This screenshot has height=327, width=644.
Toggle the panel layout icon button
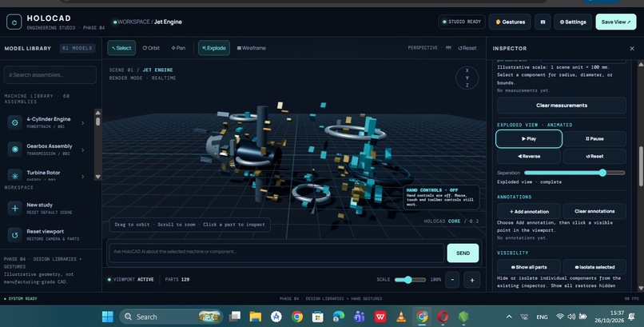543,22
